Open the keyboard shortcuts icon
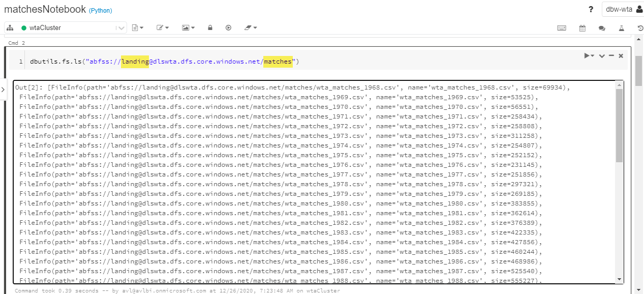Screen dimensions: 644x294 pyautogui.click(x=562, y=28)
